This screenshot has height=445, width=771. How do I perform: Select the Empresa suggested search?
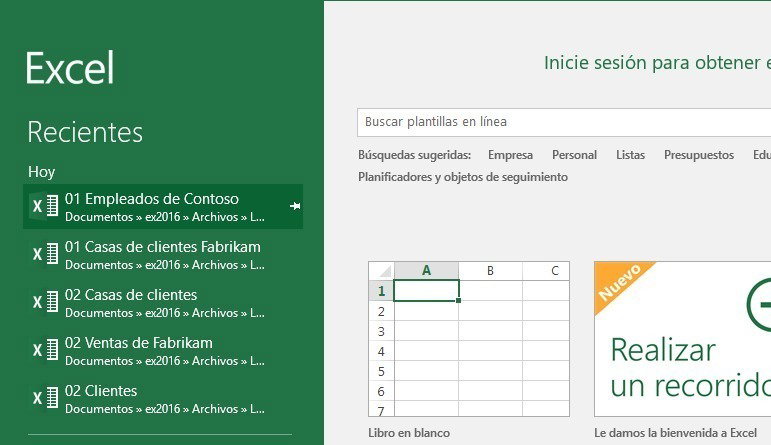[510, 155]
